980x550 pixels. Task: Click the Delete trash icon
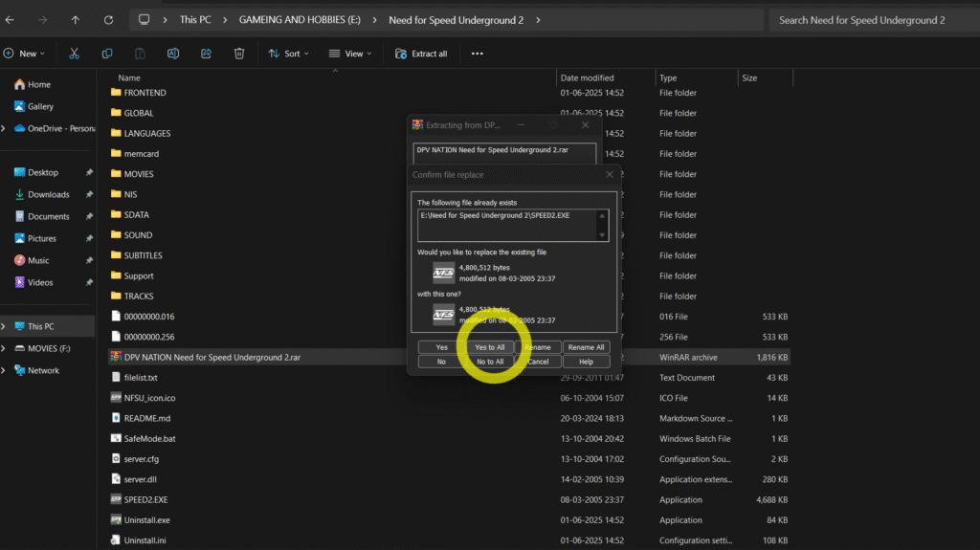(x=239, y=54)
